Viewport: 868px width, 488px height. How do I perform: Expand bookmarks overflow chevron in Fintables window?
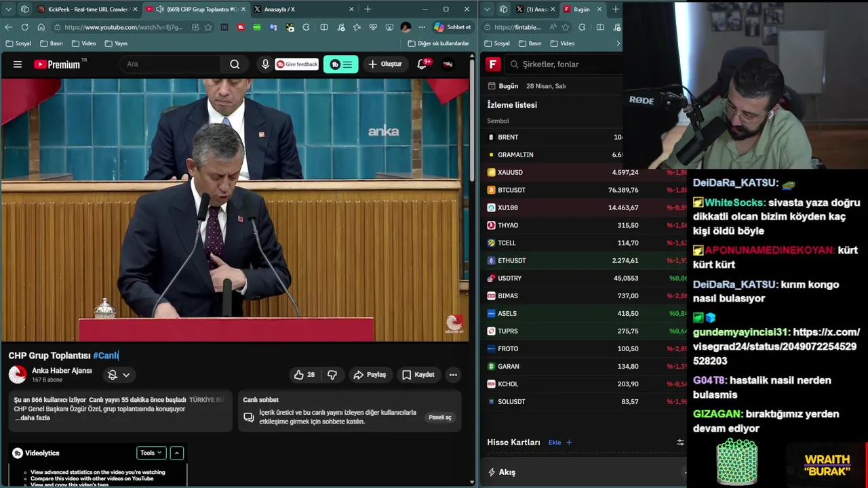618,43
